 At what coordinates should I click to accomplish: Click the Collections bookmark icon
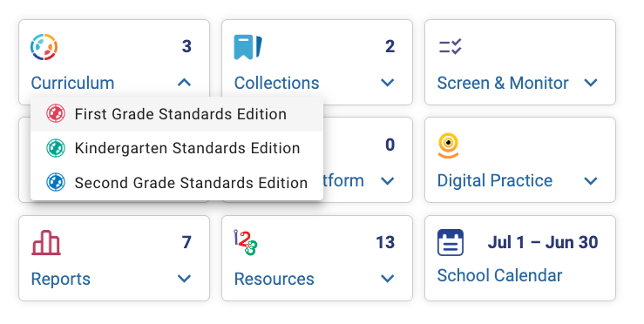pyautogui.click(x=248, y=47)
